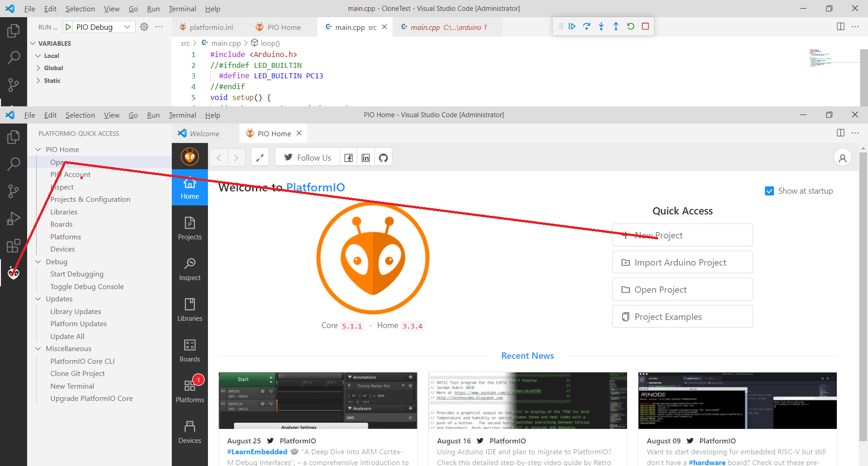868x466 pixels.
Task: Click the Home icon in PIO sidebar
Action: tap(190, 187)
